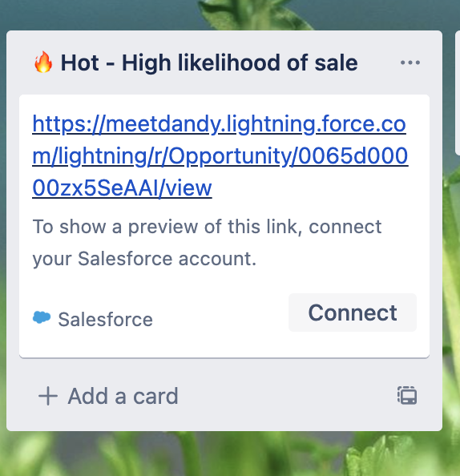Click the neighboring list at the right edge
This screenshot has width=460, height=476.
pos(458,93)
